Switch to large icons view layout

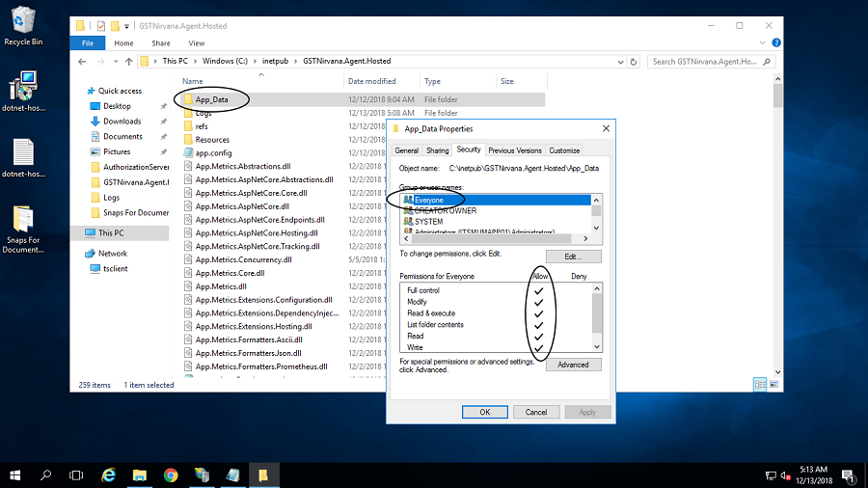pyautogui.click(x=773, y=385)
